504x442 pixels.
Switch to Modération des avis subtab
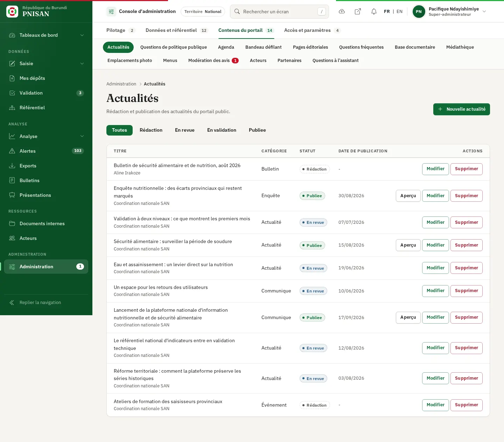[213, 61]
